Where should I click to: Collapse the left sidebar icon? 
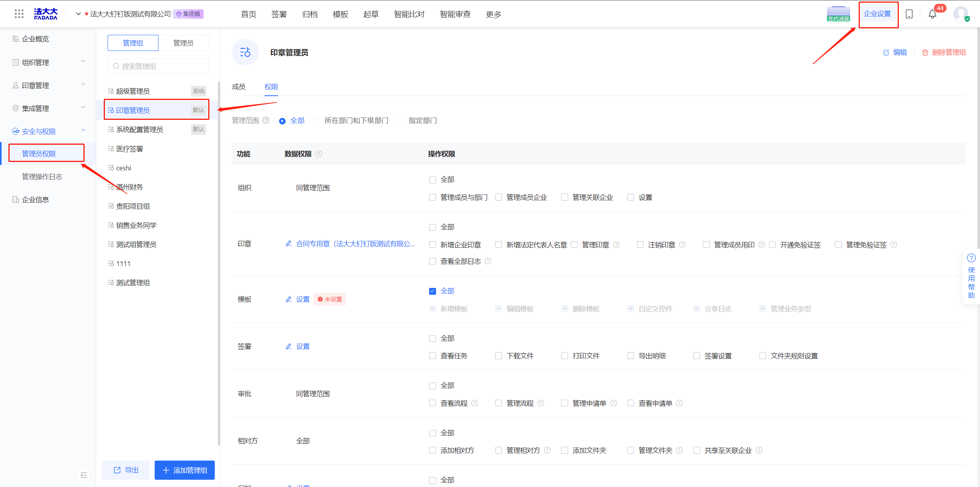[x=84, y=475]
